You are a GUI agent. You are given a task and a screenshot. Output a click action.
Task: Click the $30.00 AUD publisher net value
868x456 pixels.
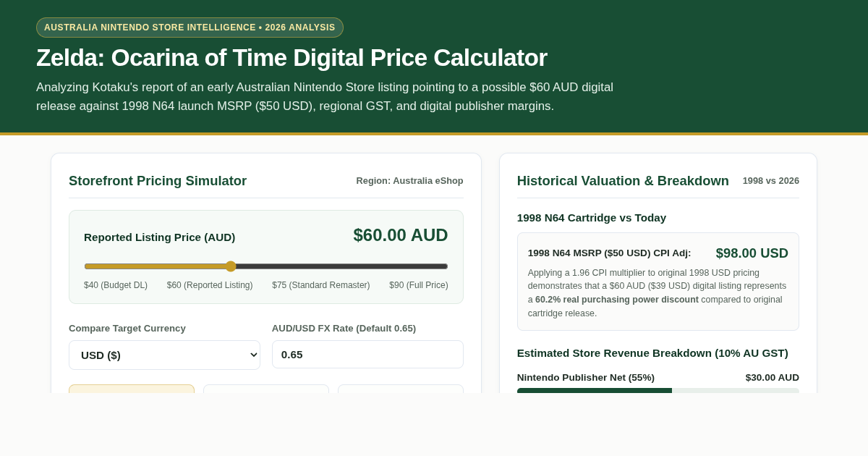pyautogui.click(x=773, y=378)
